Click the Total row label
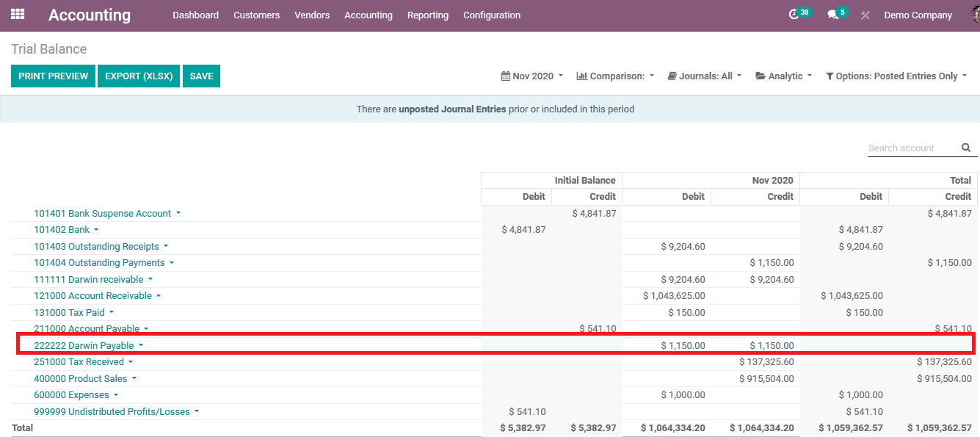The image size is (980, 437). click(x=23, y=427)
